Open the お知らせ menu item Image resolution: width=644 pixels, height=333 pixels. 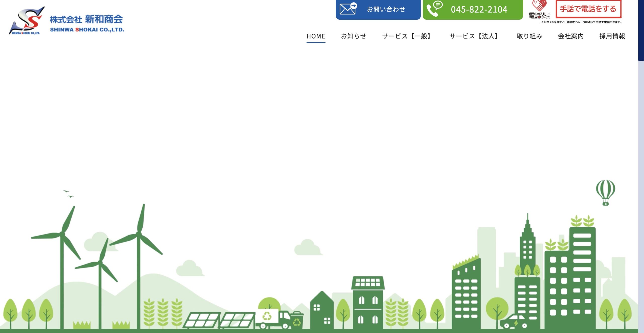(x=353, y=36)
